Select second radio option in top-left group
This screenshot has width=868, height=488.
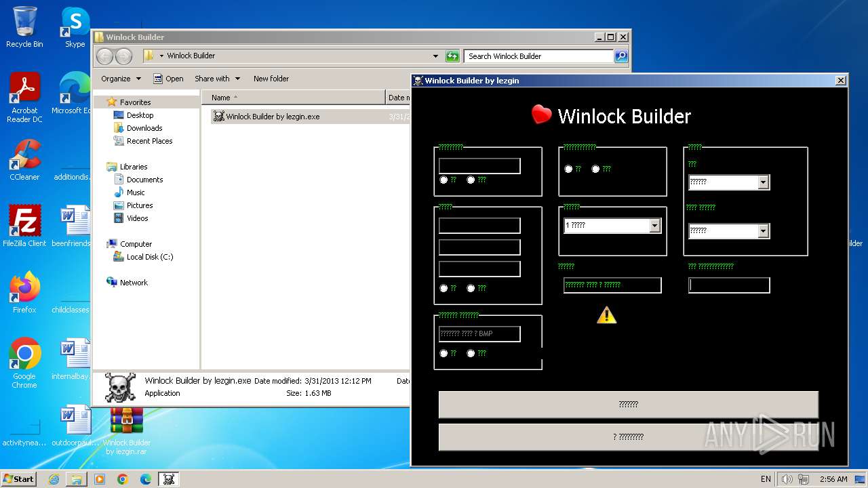[x=471, y=180]
